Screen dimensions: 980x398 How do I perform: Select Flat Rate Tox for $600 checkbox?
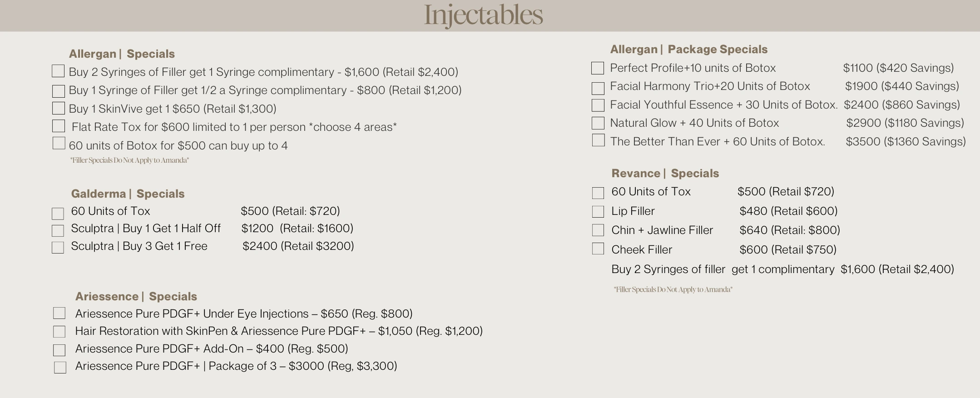[59, 126]
